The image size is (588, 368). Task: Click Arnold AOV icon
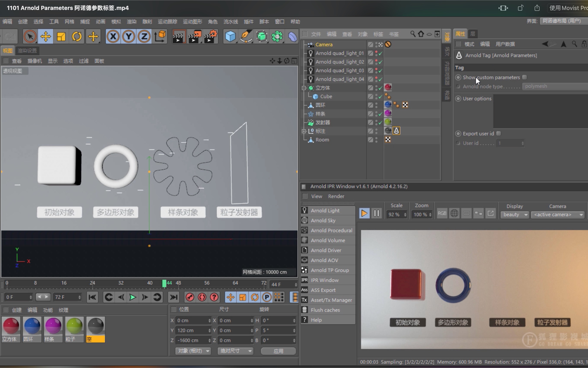point(304,260)
